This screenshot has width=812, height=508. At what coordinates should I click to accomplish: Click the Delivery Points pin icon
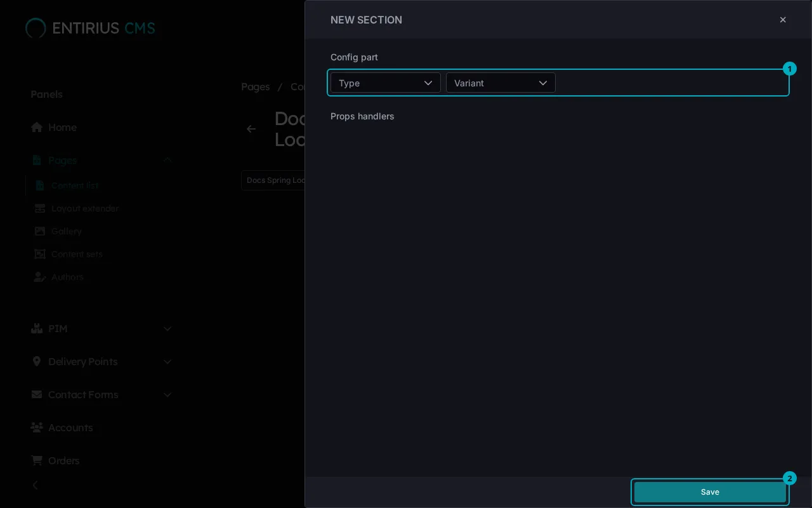[x=37, y=361]
